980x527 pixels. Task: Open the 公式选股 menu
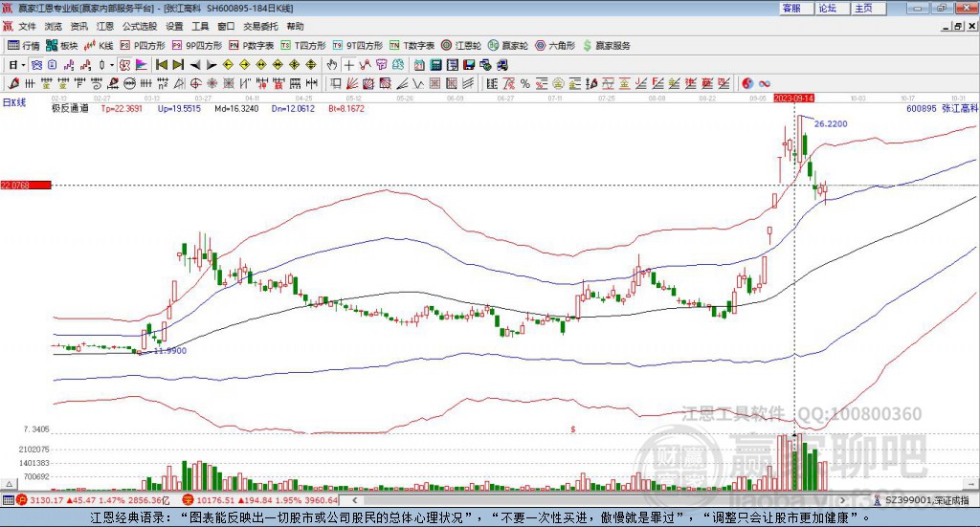tap(140, 26)
